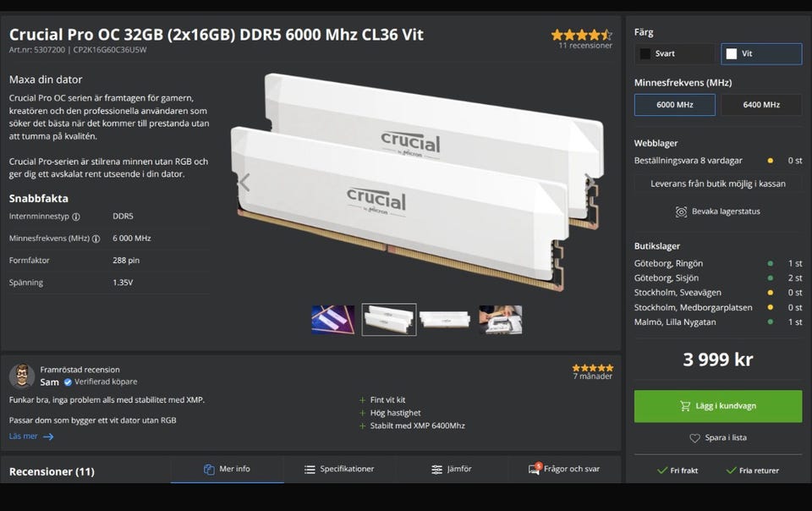Select the 6000 MHz frequency option

[674, 105]
